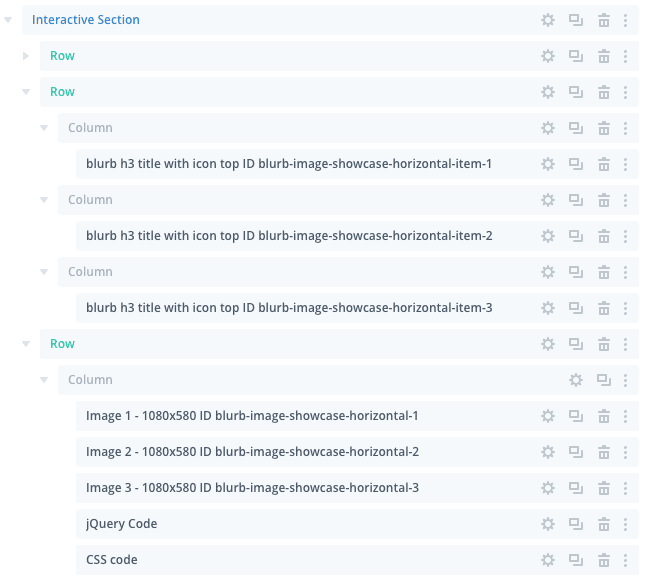The image size is (645, 581).
Task: Show more options for jQuery Code
Action: coord(625,524)
